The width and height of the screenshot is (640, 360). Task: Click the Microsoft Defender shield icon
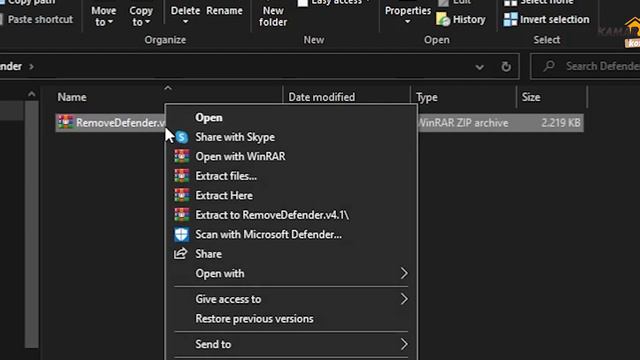pyautogui.click(x=182, y=234)
